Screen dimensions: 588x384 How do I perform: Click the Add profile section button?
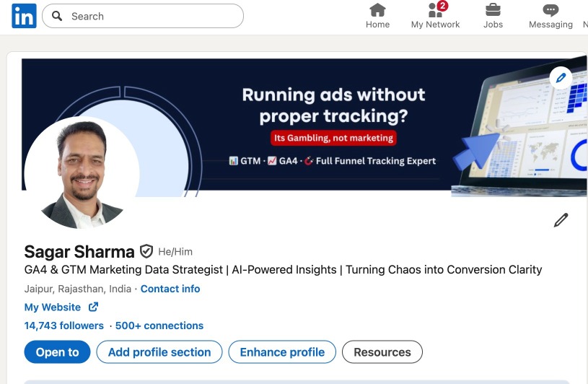159,352
